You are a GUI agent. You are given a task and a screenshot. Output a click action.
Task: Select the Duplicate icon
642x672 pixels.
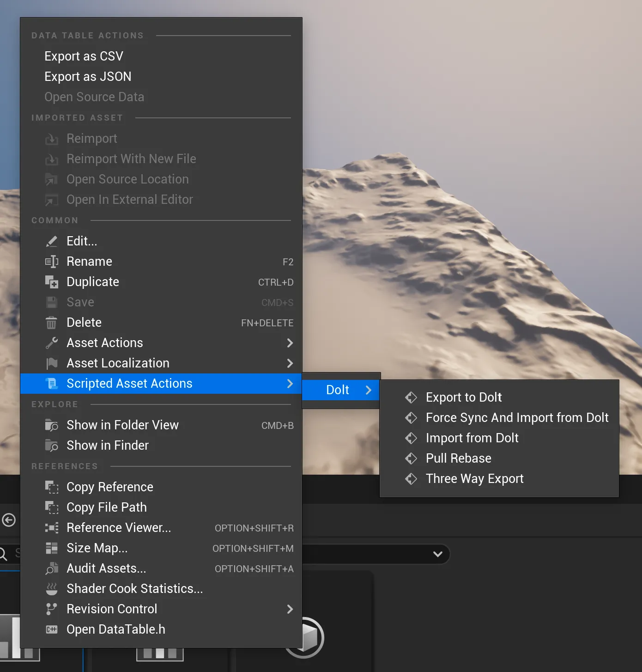(x=52, y=281)
